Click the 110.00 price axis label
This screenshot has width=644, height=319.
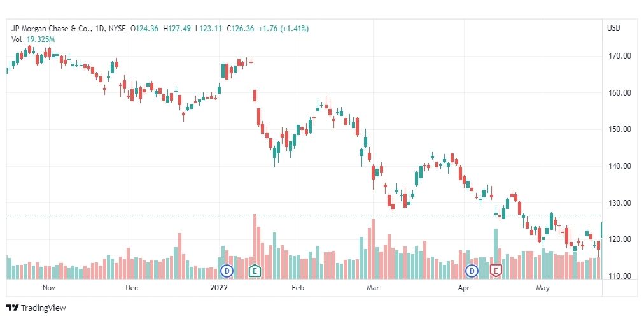[619, 276]
